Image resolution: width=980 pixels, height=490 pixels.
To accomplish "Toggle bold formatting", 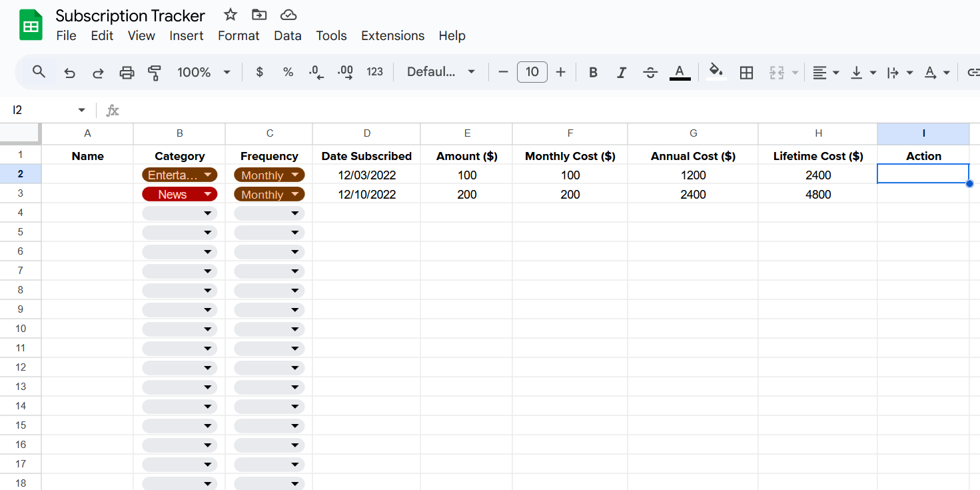I will pos(593,72).
